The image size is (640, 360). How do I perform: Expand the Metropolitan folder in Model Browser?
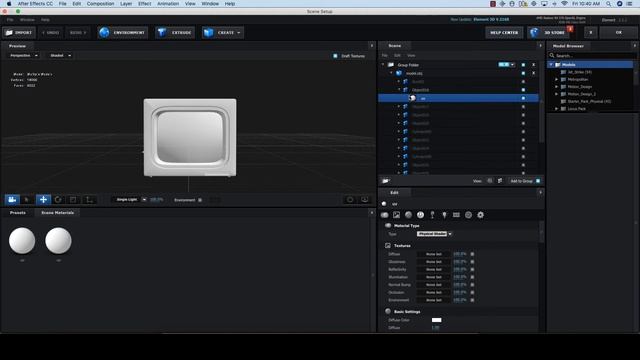click(556, 80)
